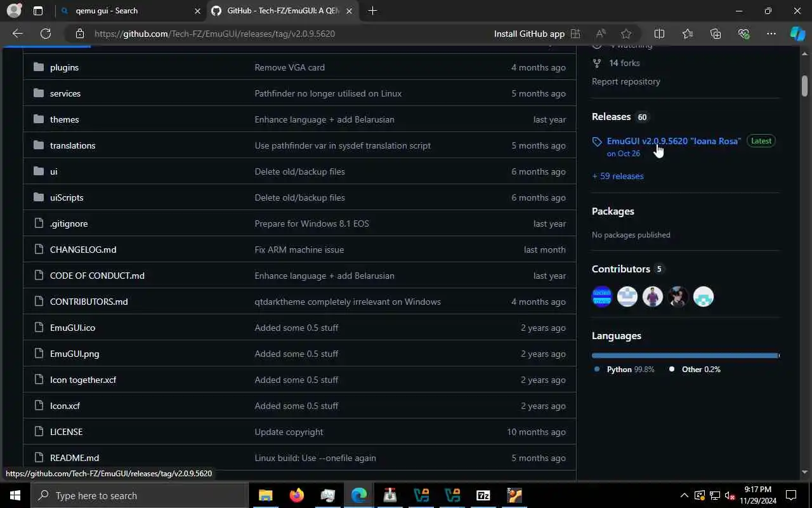The image size is (812, 508).
Task: Open commit 'Update copyright'
Action: tap(289, 432)
